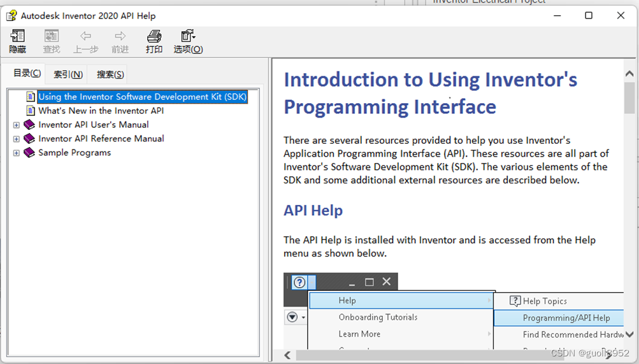Click Programming/API Help in the illustrated submenu

tap(566, 318)
